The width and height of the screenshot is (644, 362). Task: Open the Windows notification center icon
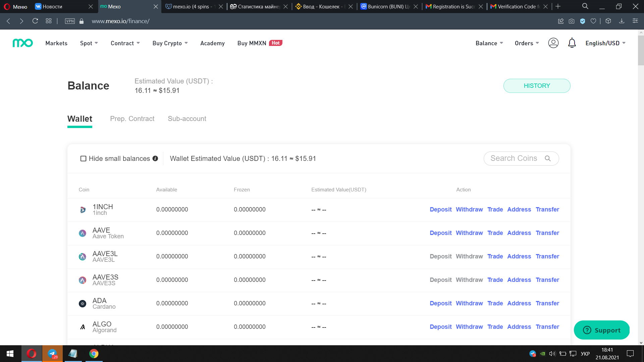[630, 354]
